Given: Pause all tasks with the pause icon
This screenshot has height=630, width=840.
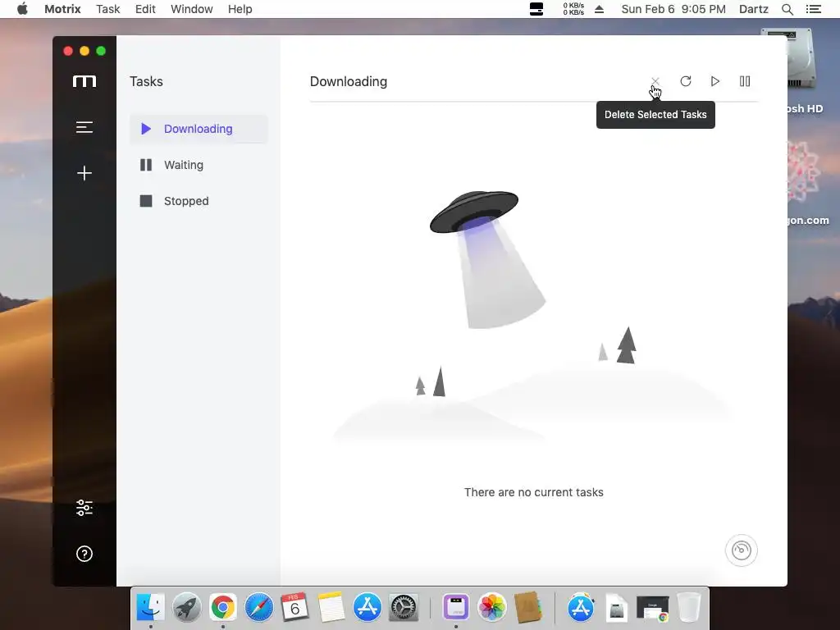Looking at the screenshot, I should 745,81.
